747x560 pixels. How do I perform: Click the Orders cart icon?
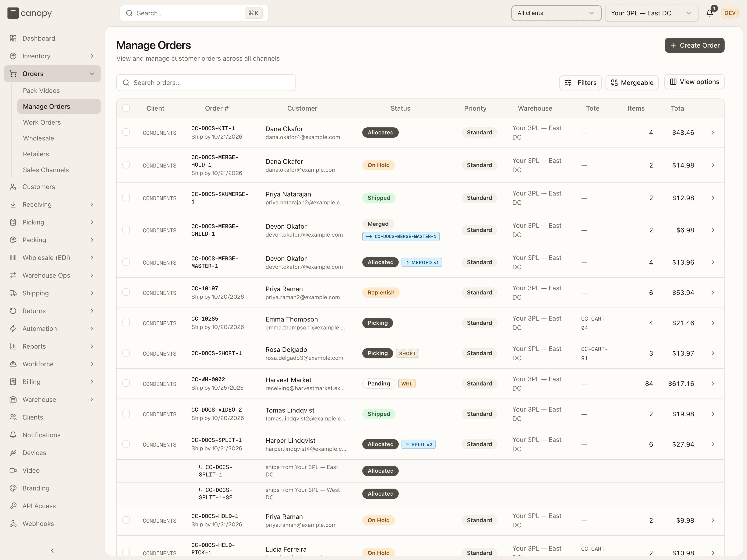click(x=13, y=73)
